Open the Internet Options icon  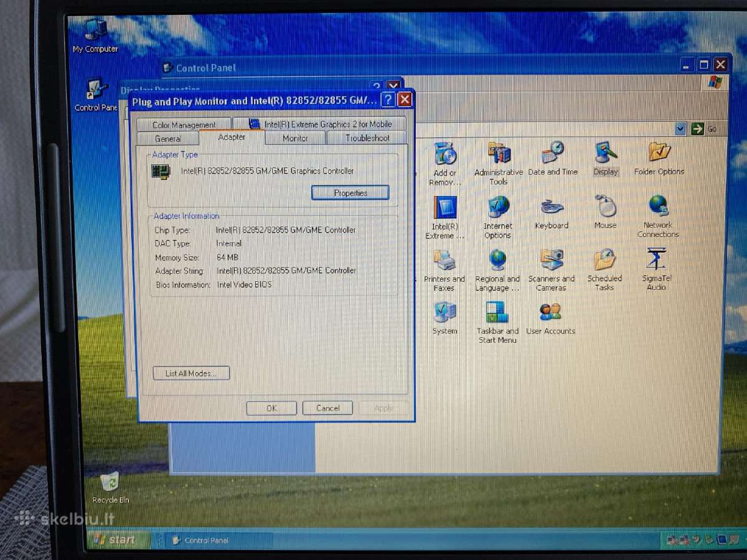pyautogui.click(x=497, y=218)
